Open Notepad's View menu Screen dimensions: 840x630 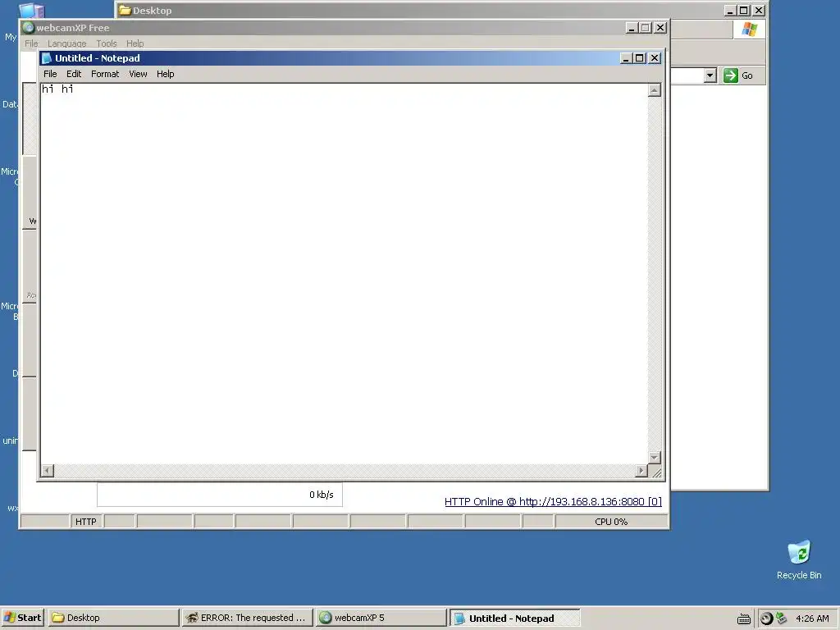click(x=138, y=74)
